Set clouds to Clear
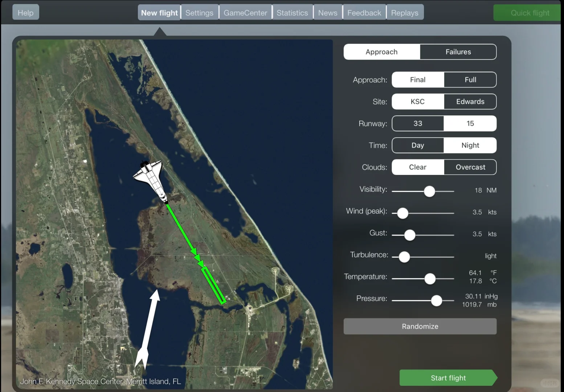This screenshot has width=564, height=392. tap(418, 167)
